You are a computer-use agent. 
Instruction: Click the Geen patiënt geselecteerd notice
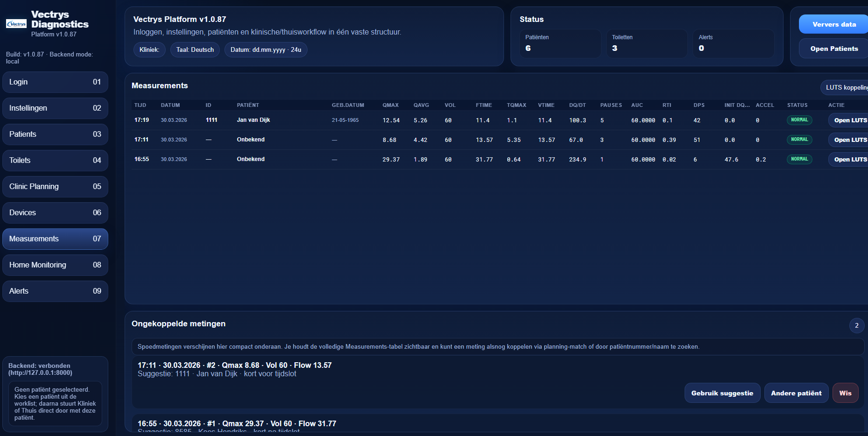point(55,404)
